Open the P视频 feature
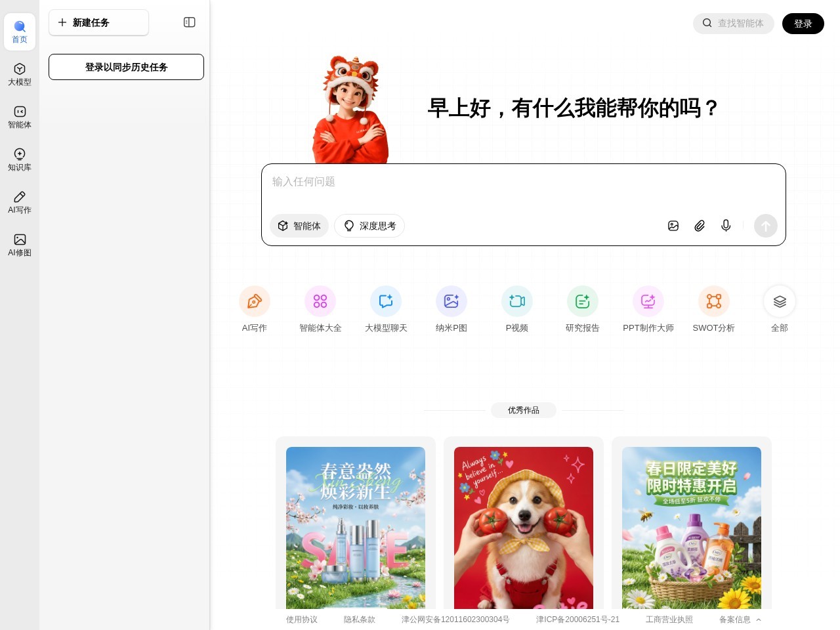This screenshot has height=630, width=840. 516,309
